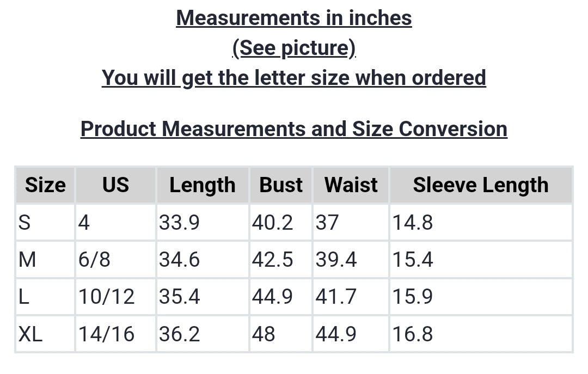Viewport: 588px width, 374px height.
Task: Select the Bust column header
Action: point(281,185)
